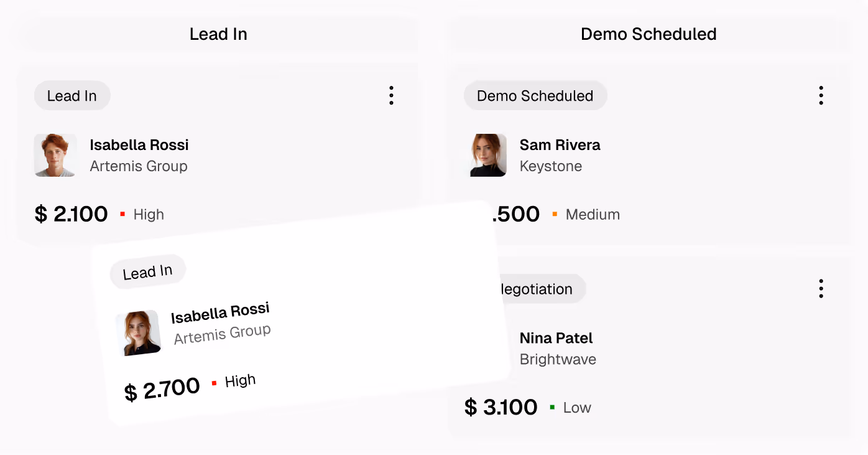Click Sam Rivera's name
This screenshot has width=868, height=455.
pyautogui.click(x=560, y=145)
